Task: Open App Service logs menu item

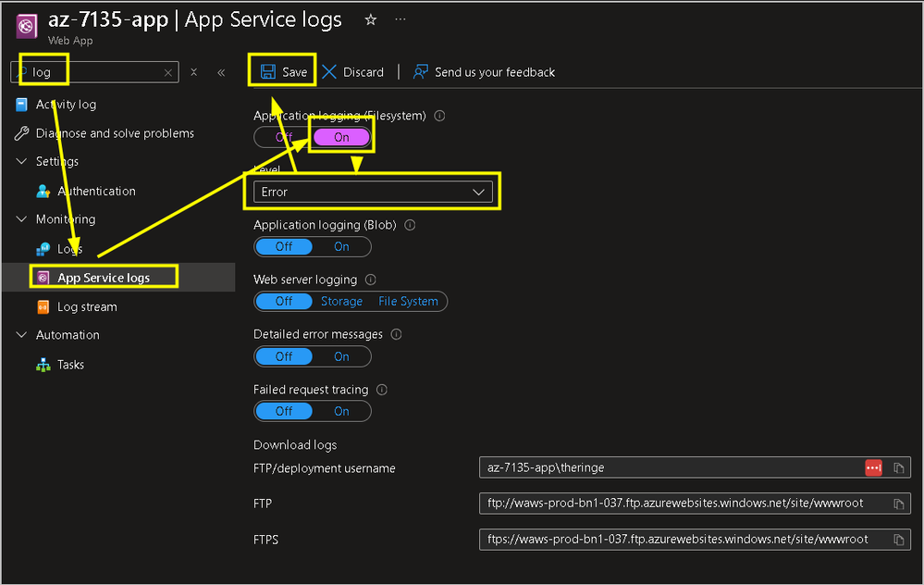Action: (104, 278)
